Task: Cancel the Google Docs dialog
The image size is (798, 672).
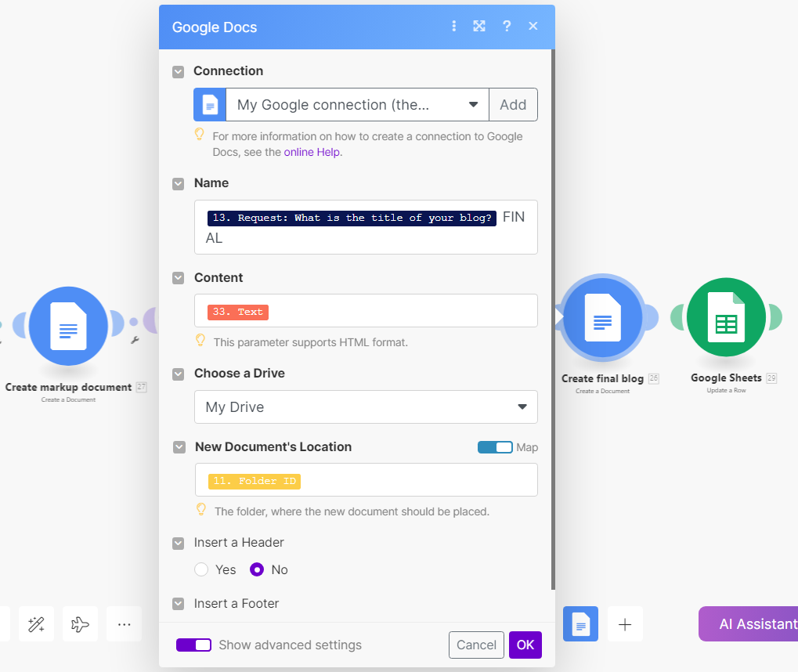Action: 476,645
